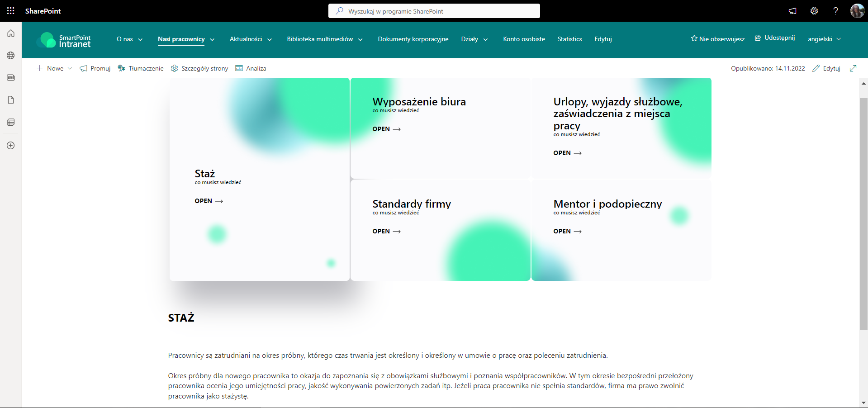Open the lists icon in sidebar
The height and width of the screenshot is (408, 868).
[x=11, y=122]
